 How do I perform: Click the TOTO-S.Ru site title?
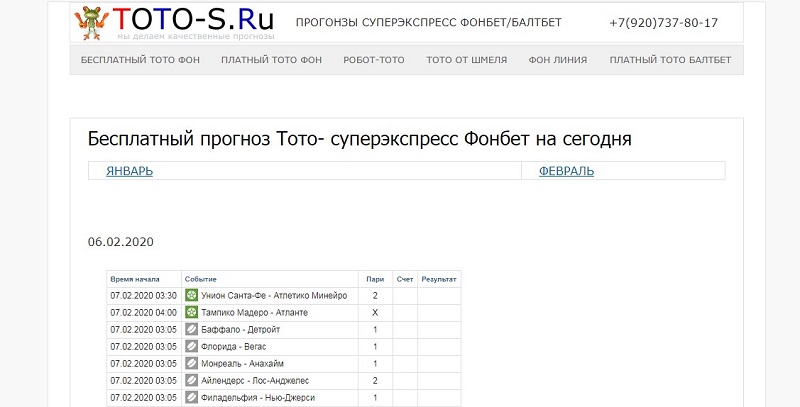(x=193, y=20)
